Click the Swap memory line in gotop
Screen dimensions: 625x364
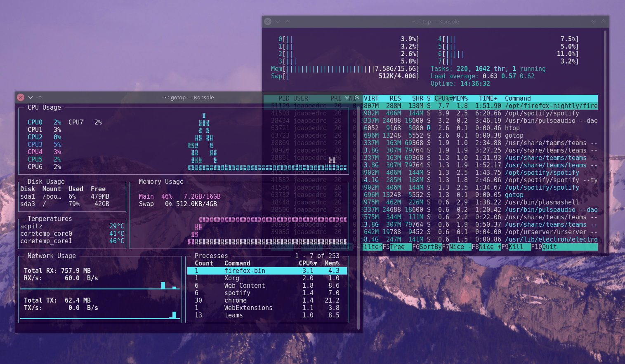coord(178,204)
